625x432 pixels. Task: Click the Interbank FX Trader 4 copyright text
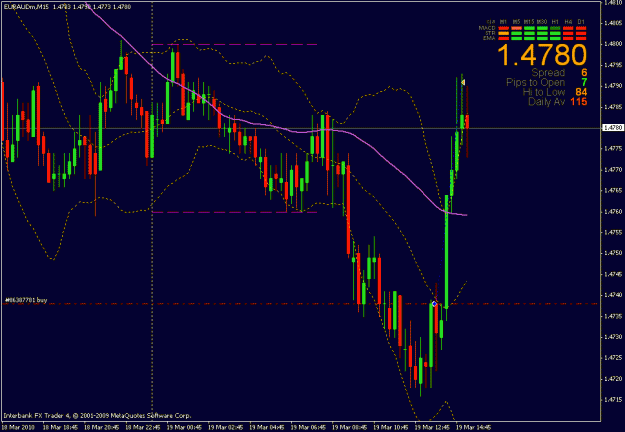tap(97, 416)
